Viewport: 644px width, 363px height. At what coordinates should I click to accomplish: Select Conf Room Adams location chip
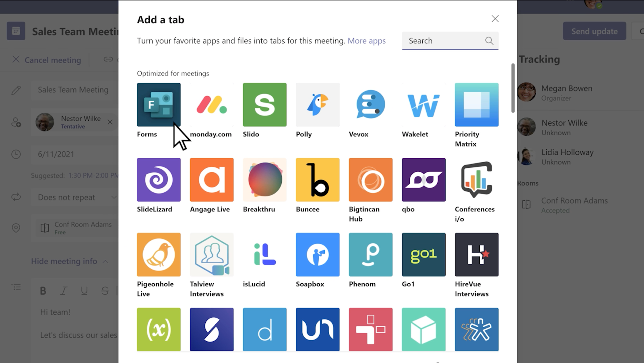(x=76, y=228)
